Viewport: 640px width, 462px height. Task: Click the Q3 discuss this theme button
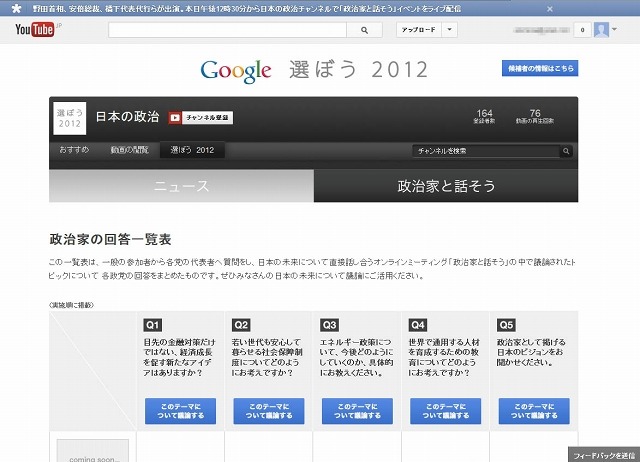click(x=357, y=411)
